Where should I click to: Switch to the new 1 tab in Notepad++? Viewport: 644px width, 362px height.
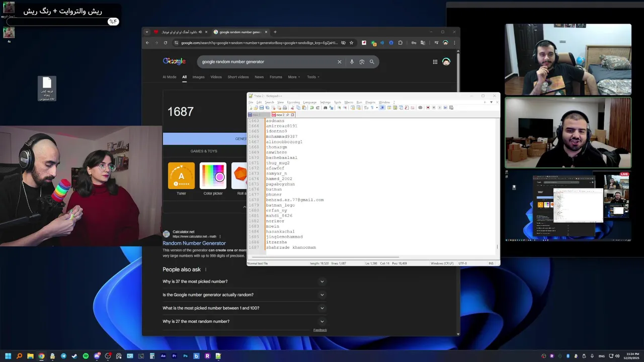coord(259,115)
